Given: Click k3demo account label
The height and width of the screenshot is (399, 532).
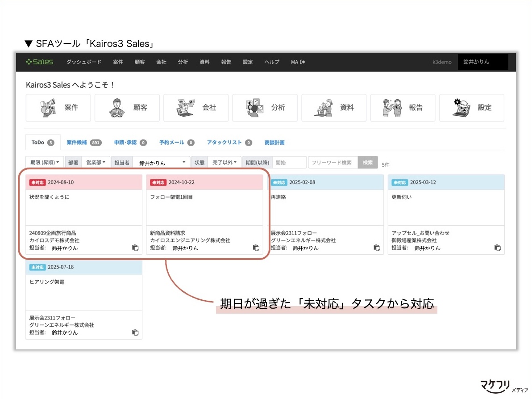Looking at the screenshot, I should coord(442,62).
